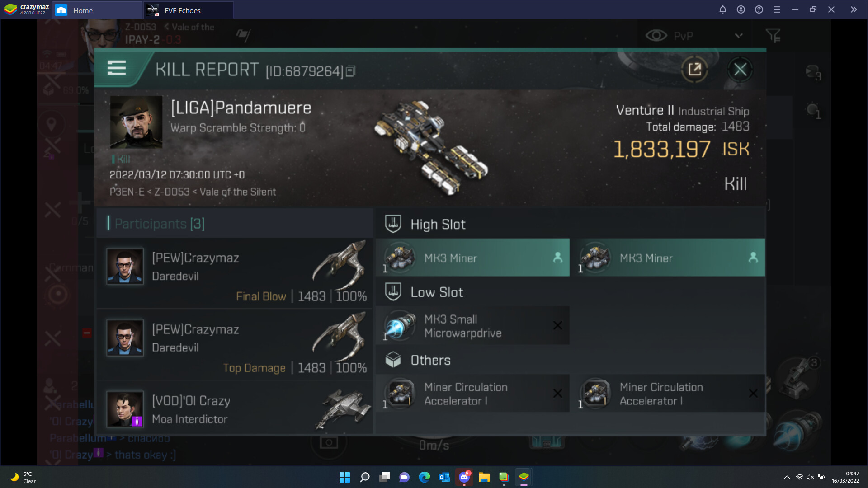Switch to the BlueStacks Home tab
The height and width of the screenshot is (488, 868).
(83, 10)
